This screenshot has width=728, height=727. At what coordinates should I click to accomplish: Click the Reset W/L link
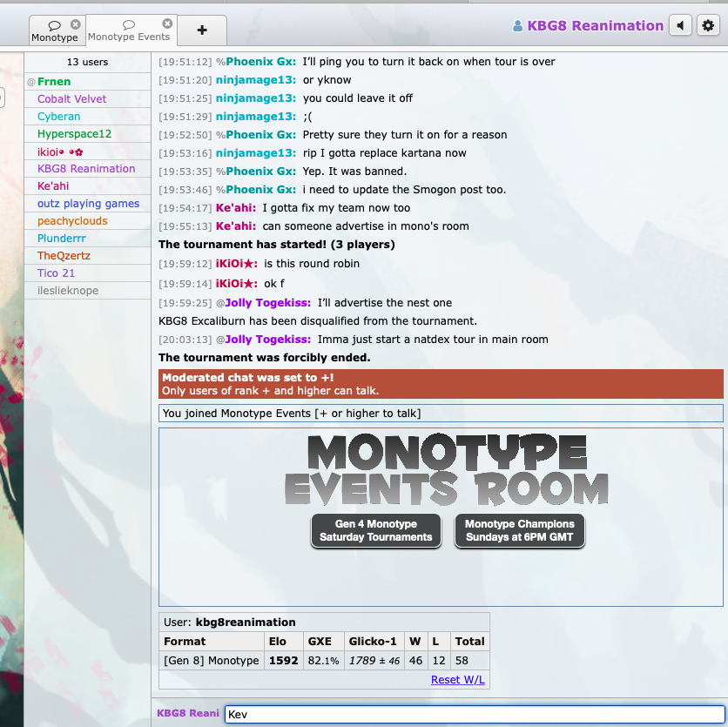[x=457, y=679]
